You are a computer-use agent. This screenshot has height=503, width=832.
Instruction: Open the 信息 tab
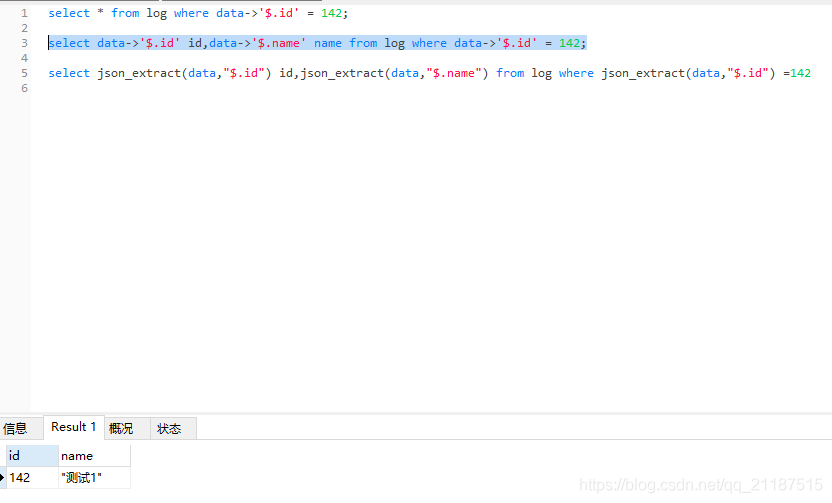pos(20,428)
